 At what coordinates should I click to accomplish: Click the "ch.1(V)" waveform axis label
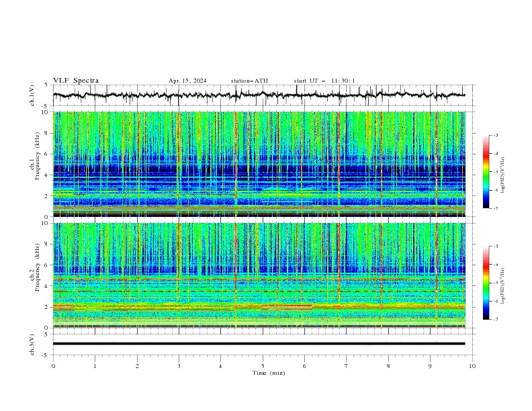coord(32,95)
